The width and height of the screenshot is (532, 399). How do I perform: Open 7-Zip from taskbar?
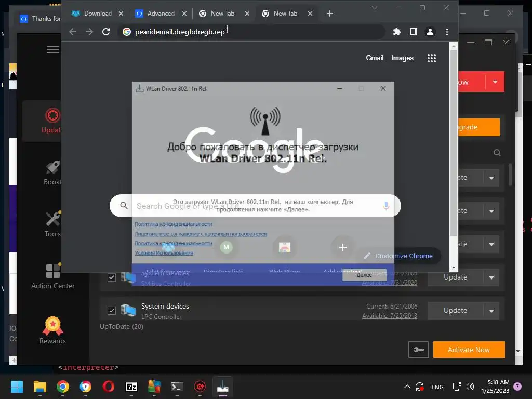[x=131, y=387]
